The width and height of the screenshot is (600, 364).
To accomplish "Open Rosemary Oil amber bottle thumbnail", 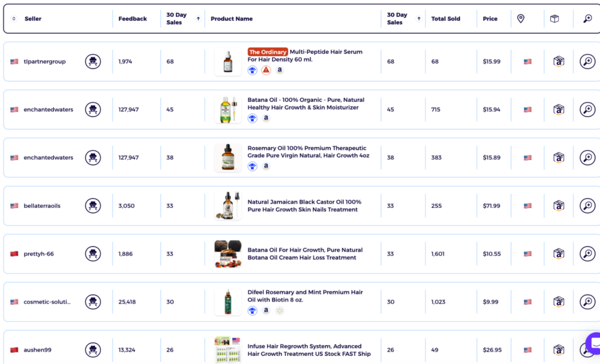I will click(x=228, y=157).
